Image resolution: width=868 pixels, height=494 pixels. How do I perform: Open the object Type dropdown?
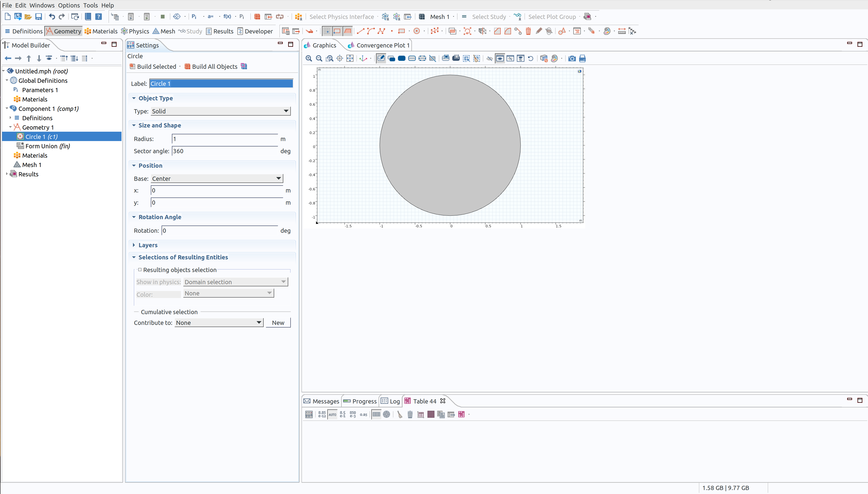(x=221, y=111)
